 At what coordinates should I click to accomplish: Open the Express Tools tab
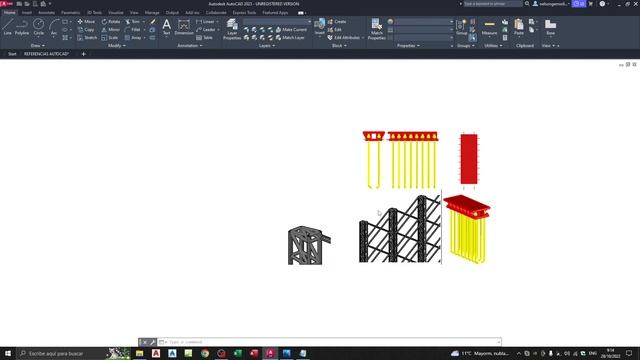[244, 13]
